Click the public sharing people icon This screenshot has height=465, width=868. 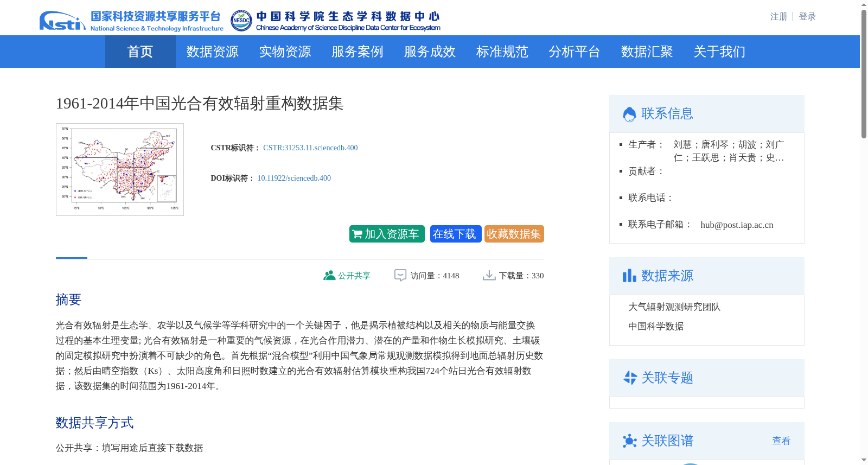point(329,276)
